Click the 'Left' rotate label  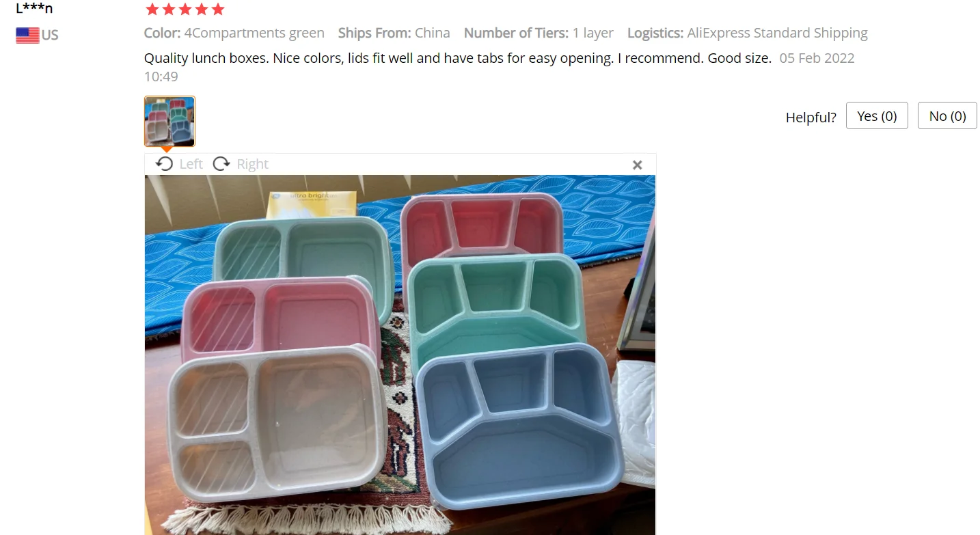(191, 164)
